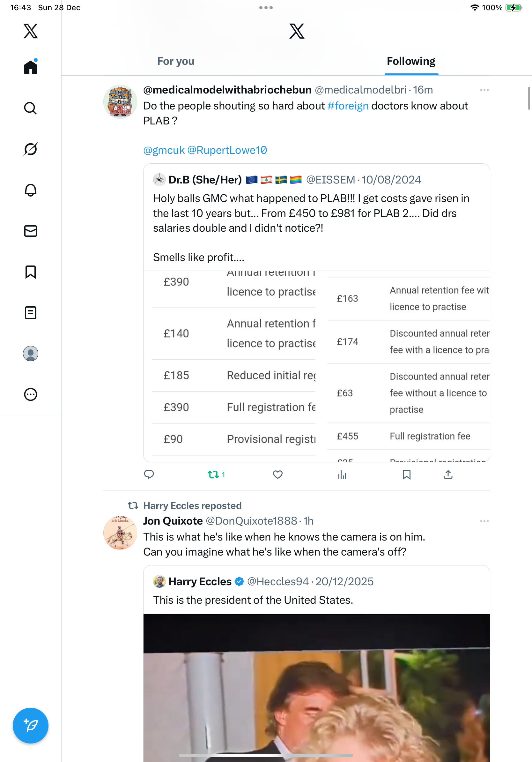The height and width of the screenshot is (762, 532).
Task: Like the PLAB post
Action: tap(277, 474)
